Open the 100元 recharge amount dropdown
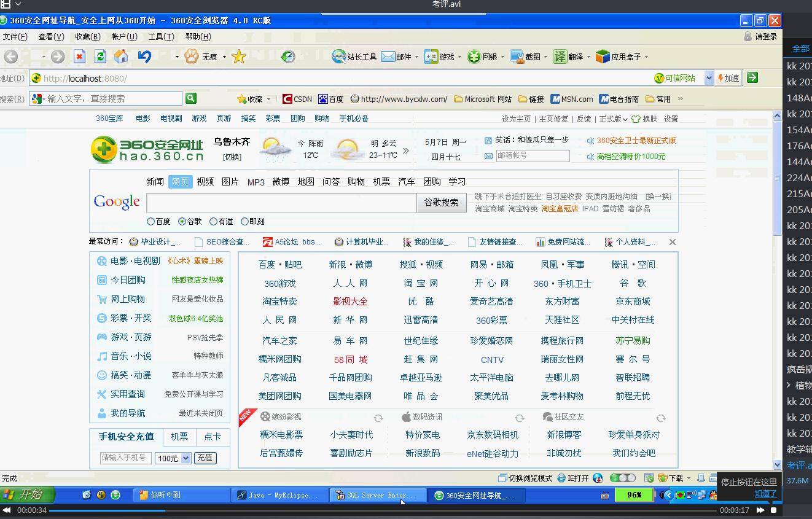 tap(173, 458)
